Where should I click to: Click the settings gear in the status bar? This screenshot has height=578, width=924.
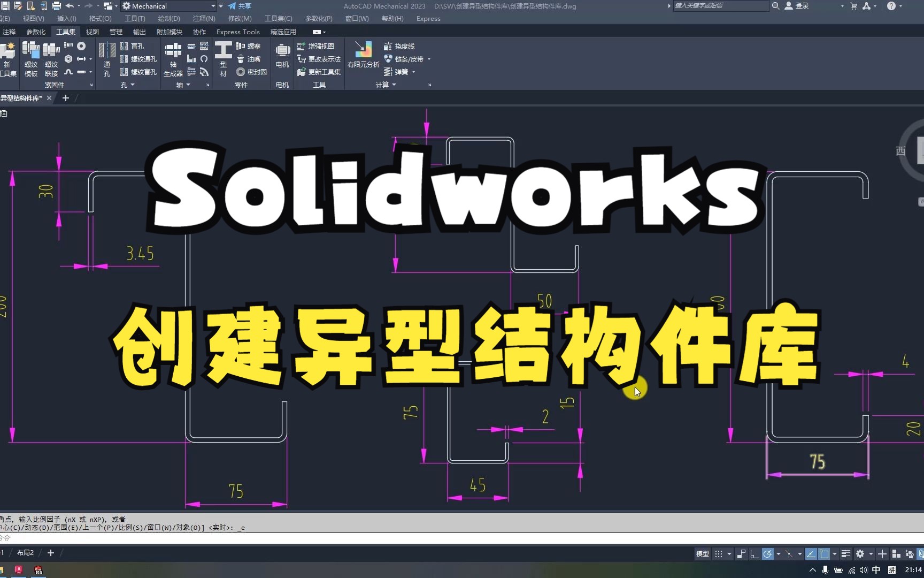[x=860, y=554]
